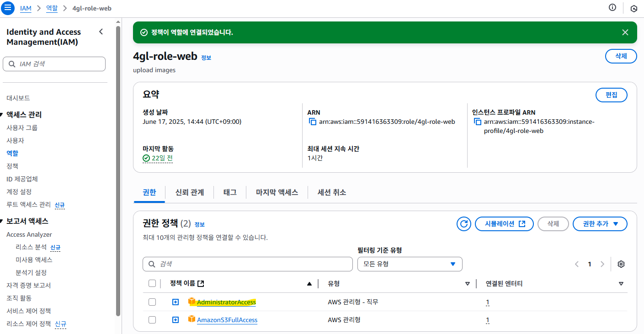Open 분석기 설정 in sidebar
The width and height of the screenshot is (644, 334).
pos(31,272)
